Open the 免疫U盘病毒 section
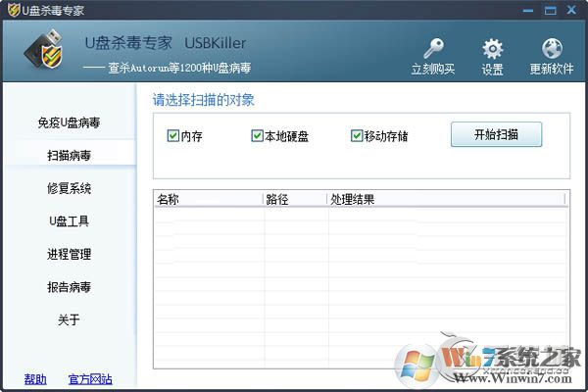 tap(69, 122)
